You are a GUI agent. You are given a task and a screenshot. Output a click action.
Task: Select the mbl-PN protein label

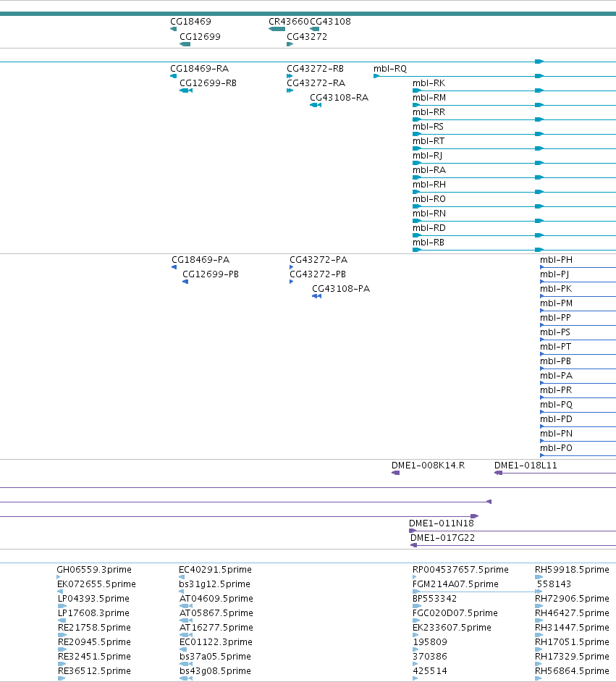[x=556, y=434]
